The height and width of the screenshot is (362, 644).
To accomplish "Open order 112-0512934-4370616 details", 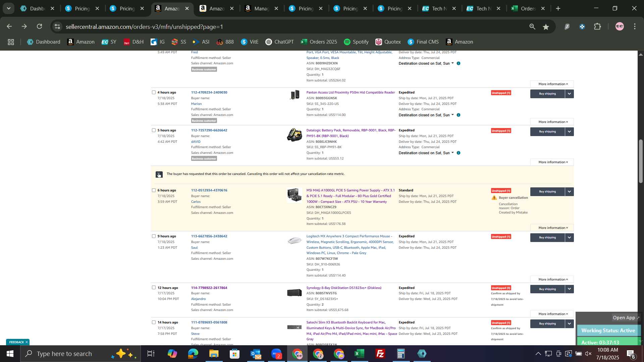I will [209, 190].
